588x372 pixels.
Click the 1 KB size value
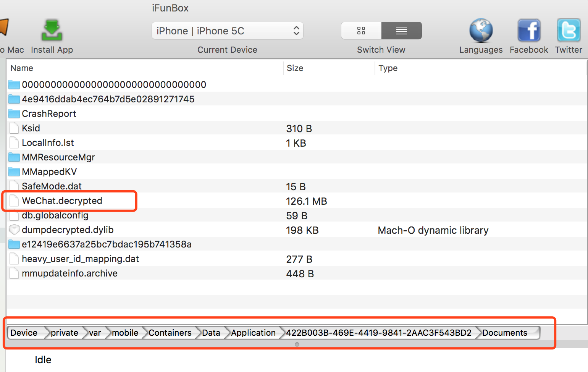[x=296, y=143]
